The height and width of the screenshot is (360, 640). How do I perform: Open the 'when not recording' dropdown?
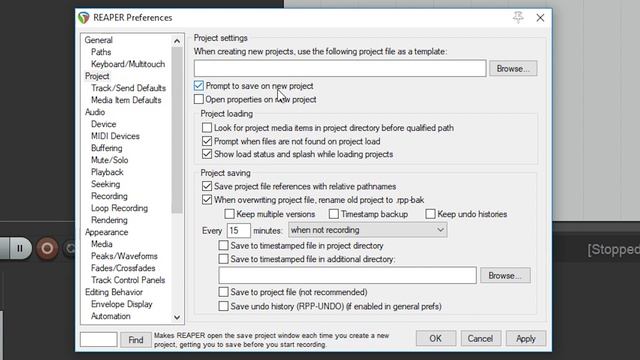pos(367,230)
